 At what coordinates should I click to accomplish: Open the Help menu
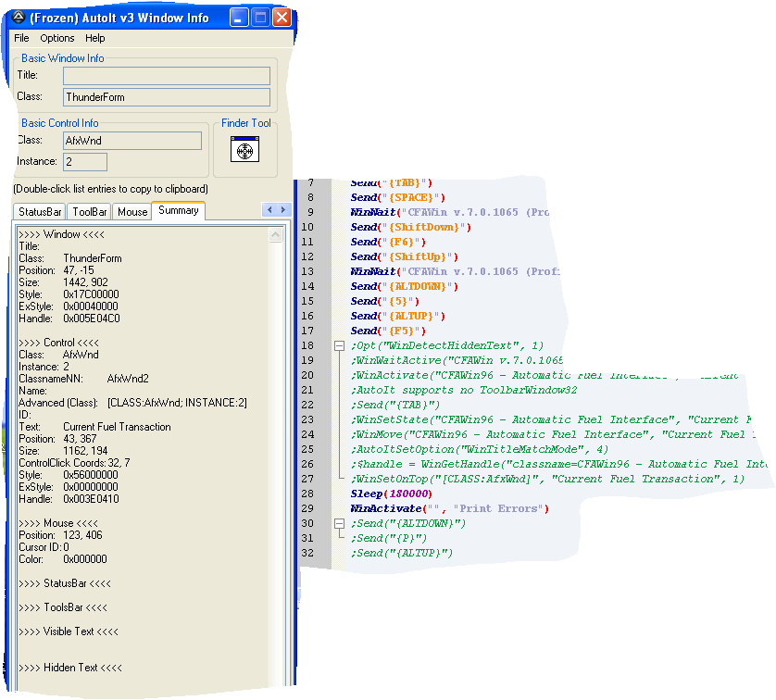pyautogui.click(x=95, y=38)
